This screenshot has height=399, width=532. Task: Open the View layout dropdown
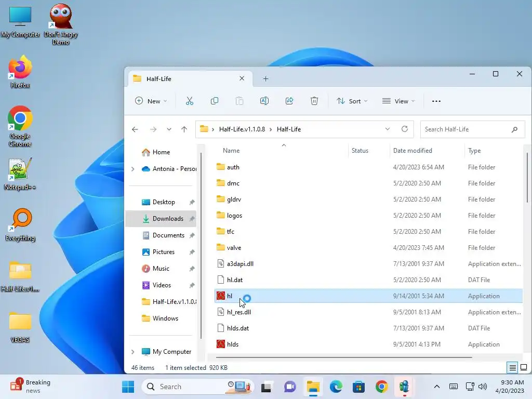[398, 101]
